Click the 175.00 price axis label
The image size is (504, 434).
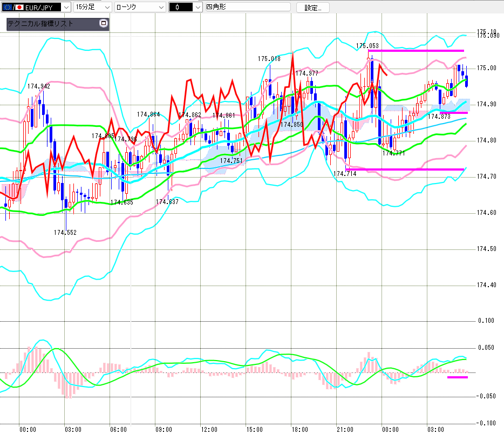[486, 68]
